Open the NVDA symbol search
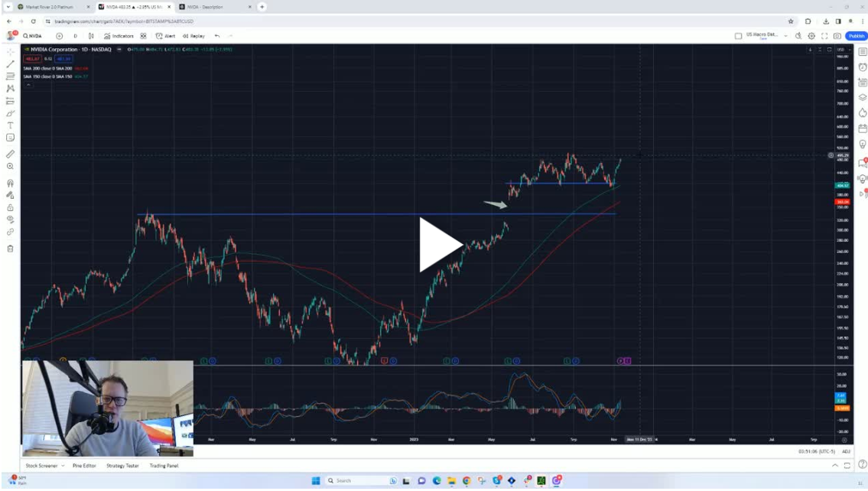 point(33,36)
